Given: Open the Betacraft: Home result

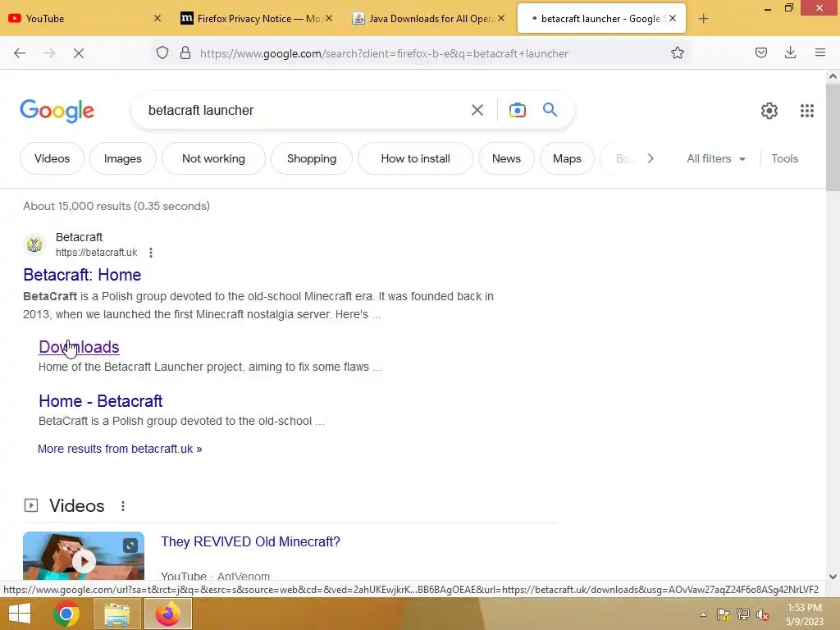Looking at the screenshot, I should coord(82,275).
